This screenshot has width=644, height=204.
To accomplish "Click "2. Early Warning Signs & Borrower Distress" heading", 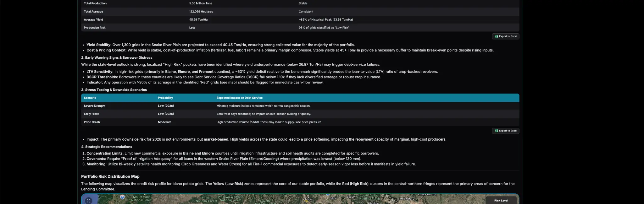I will (117, 58).
